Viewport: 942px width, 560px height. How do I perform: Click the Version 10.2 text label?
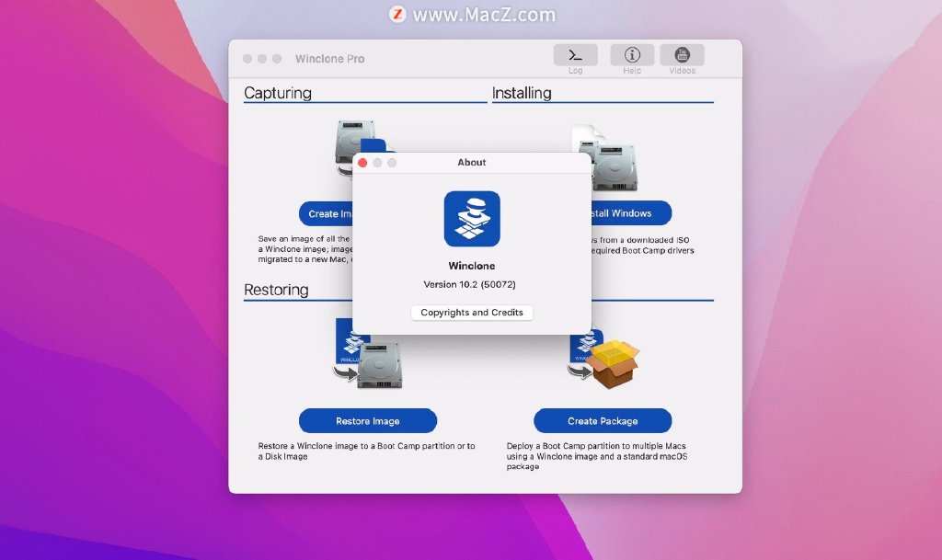click(x=471, y=284)
